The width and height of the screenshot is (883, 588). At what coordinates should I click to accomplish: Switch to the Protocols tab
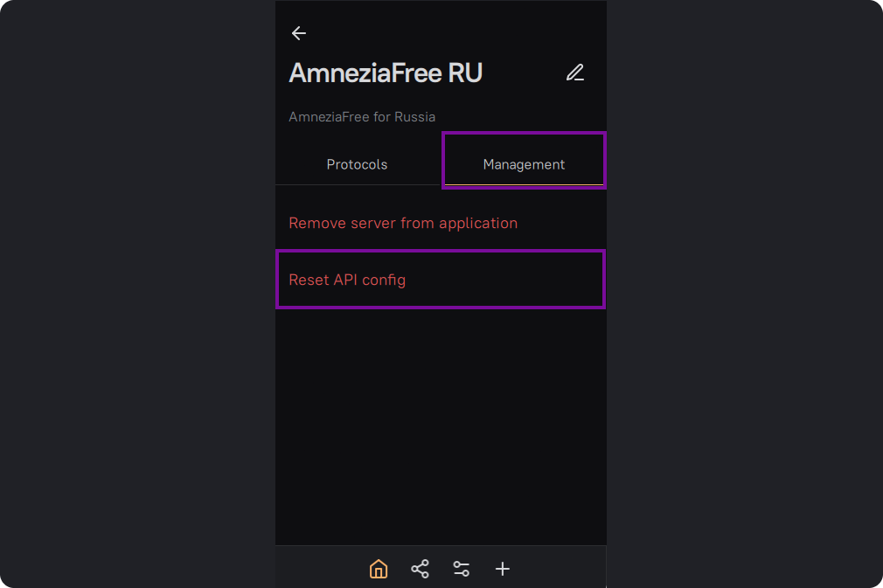click(x=357, y=164)
